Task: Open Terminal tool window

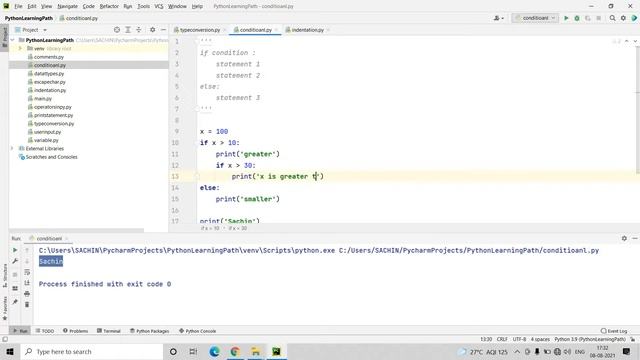Action: click(x=109, y=331)
